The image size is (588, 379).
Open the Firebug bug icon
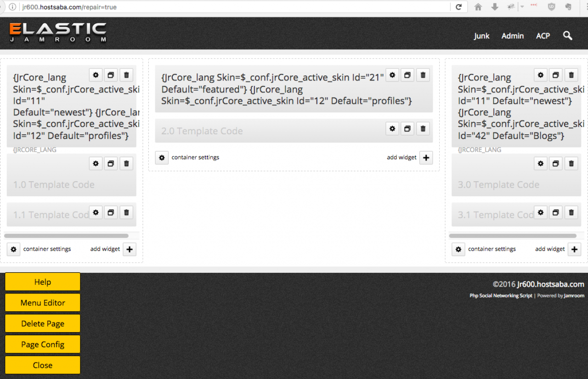point(511,7)
